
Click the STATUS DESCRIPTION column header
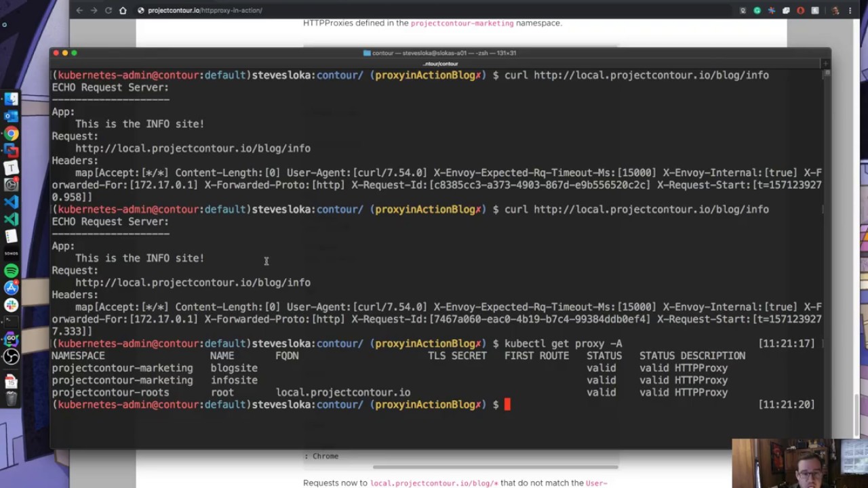pyautogui.click(x=692, y=356)
